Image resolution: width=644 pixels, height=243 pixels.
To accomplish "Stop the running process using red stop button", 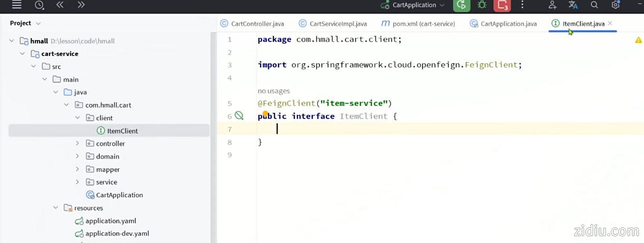I will tap(502, 5).
